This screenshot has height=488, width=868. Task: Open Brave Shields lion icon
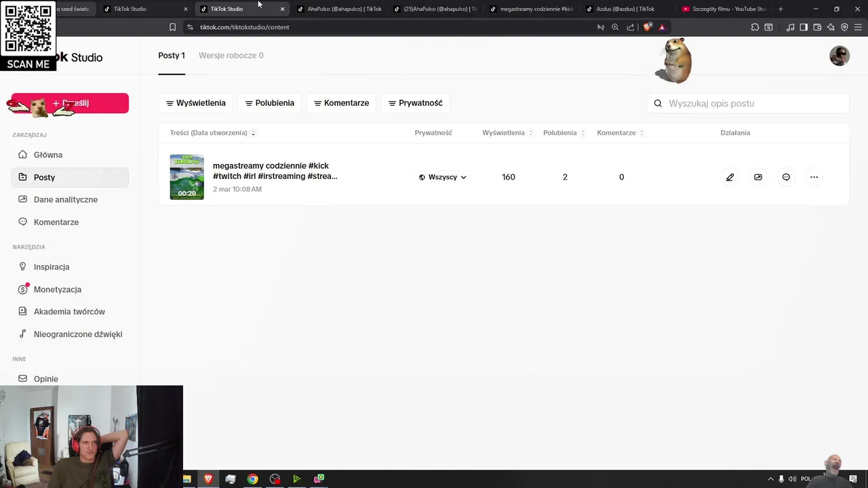pyautogui.click(x=647, y=27)
